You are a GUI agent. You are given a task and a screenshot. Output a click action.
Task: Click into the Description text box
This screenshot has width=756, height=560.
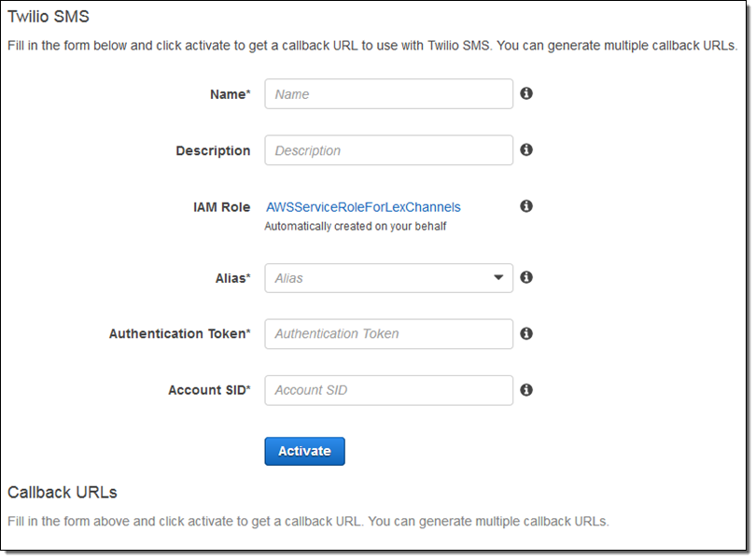coord(388,150)
